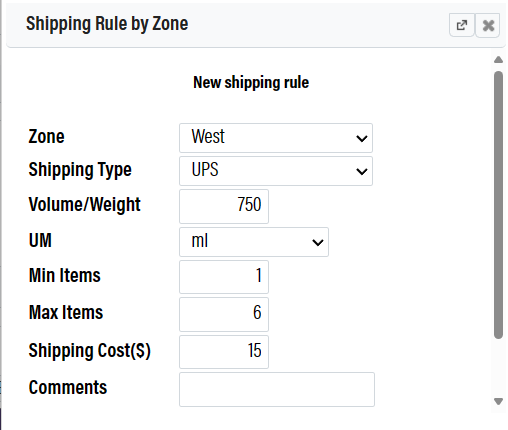Expand the Shipping Type dropdown showing UPS

[x=276, y=171]
